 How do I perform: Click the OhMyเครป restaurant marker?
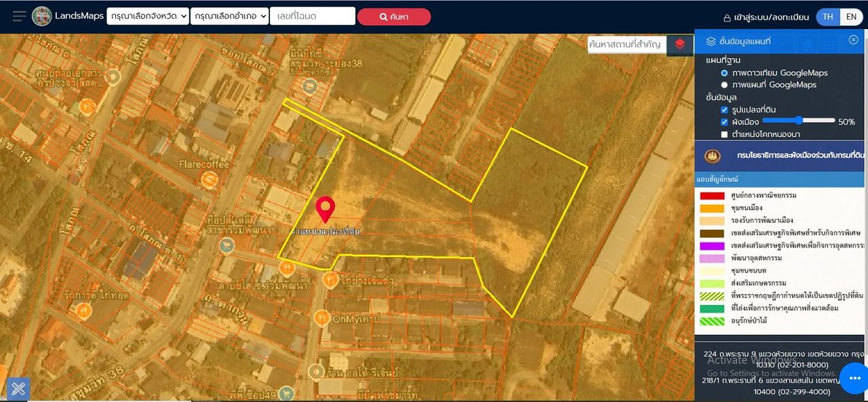click(x=321, y=319)
